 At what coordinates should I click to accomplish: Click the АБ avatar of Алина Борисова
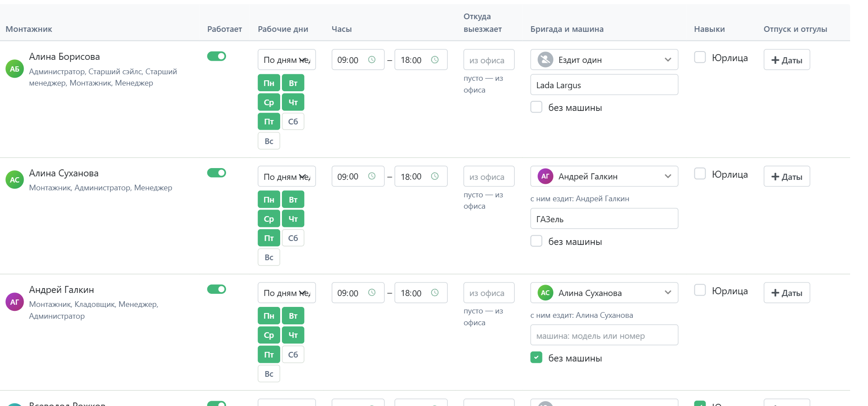click(14, 69)
